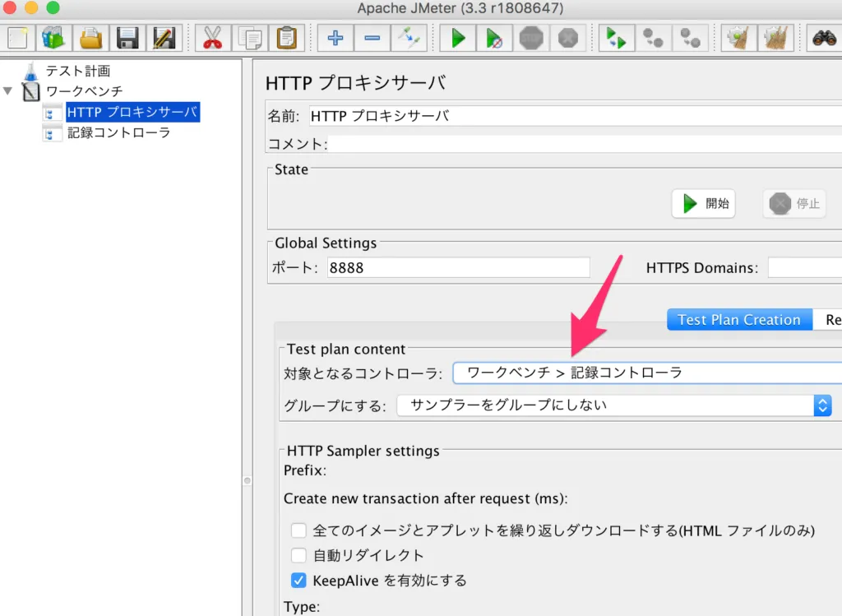Viewport: 842px width, 616px height.
Task: Save the test plan with floppy icon
Action: click(x=127, y=38)
